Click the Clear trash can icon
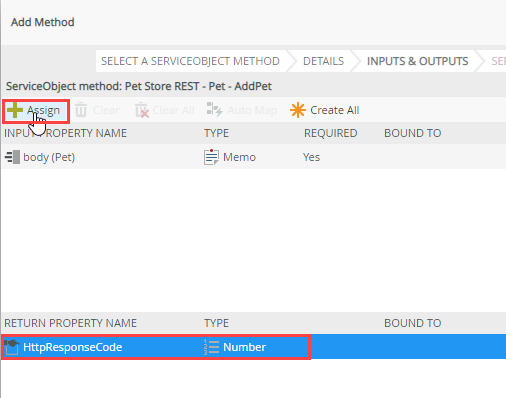 coord(81,110)
